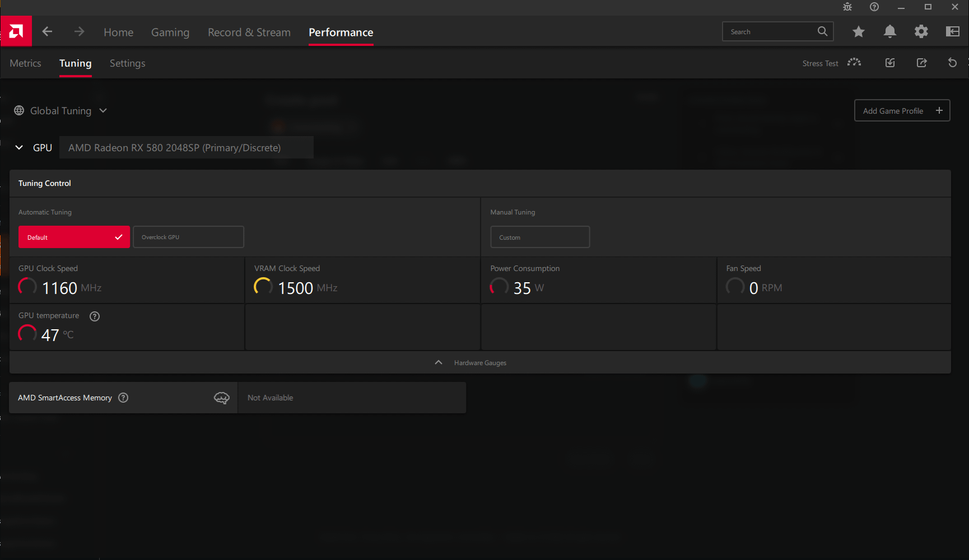The width and height of the screenshot is (969, 560).
Task: Select the Default automatic tuning option
Action: click(74, 237)
